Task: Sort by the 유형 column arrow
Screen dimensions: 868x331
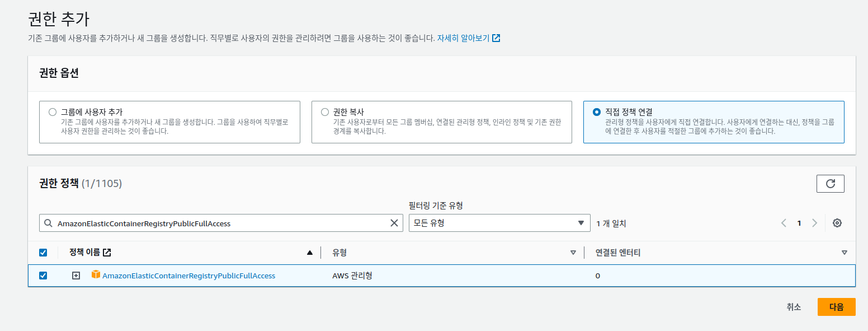Action: [x=573, y=253]
